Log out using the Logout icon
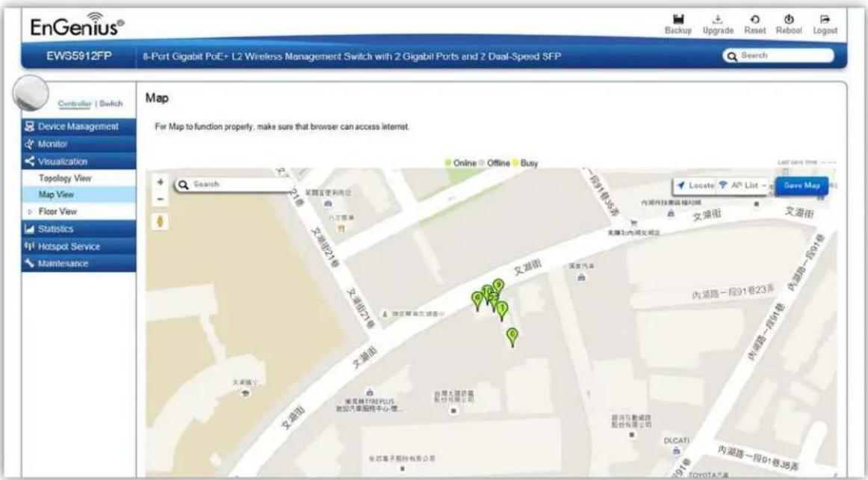Image resolution: width=868 pixels, height=480 pixels. click(x=825, y=25)
